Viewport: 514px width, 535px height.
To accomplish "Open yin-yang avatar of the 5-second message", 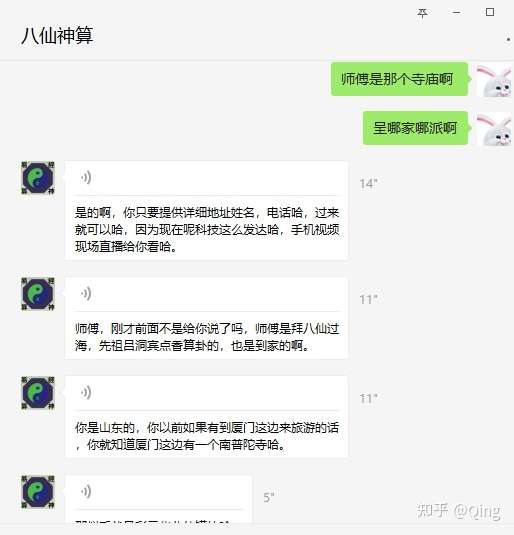I will coord(38,492).
